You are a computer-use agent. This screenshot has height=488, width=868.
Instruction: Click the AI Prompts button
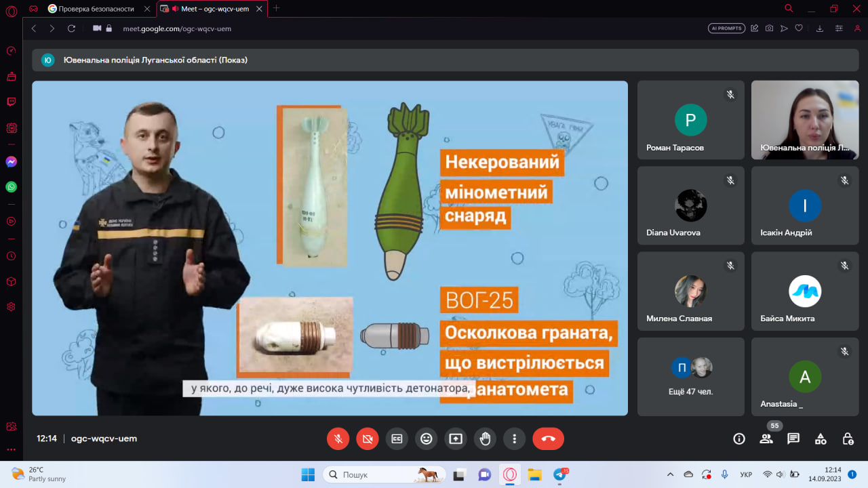point(726,28)
